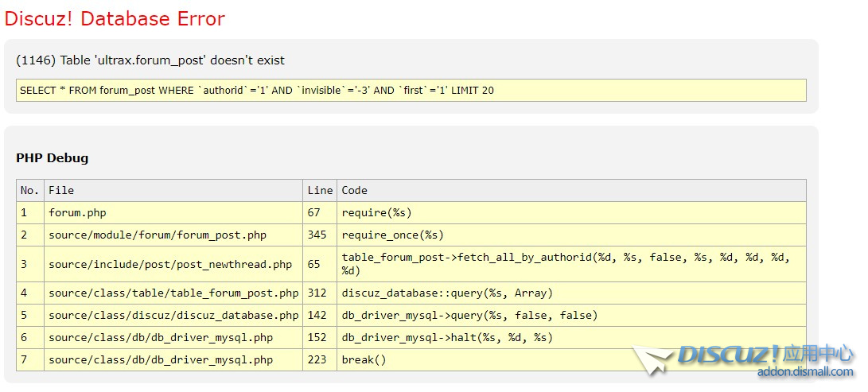Click the discuz_database.php file path
Viewport: 868px width, 392px height.
[x=173, y=316]
